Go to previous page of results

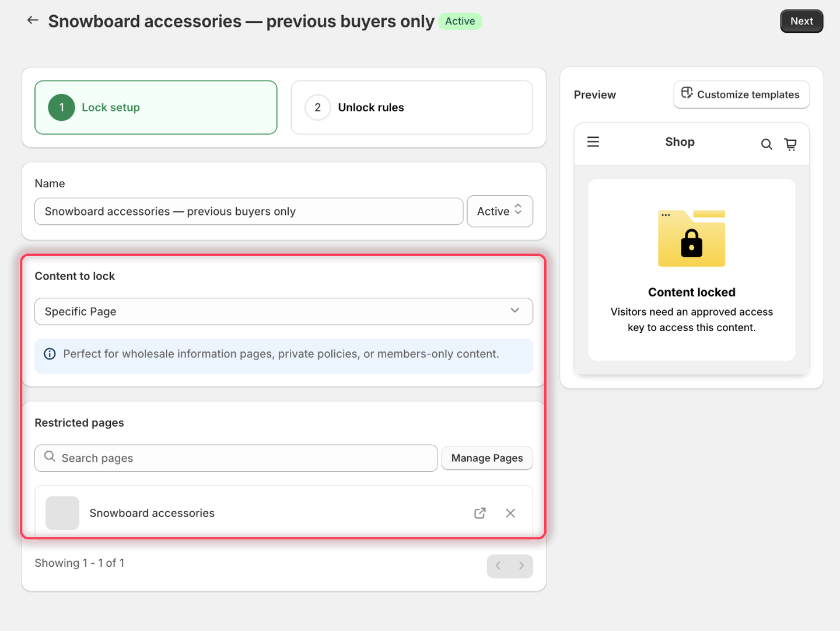pos(498,566)
